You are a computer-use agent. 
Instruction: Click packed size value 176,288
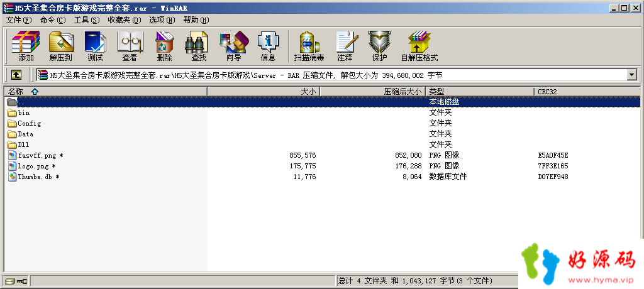(x=408, y=166)
